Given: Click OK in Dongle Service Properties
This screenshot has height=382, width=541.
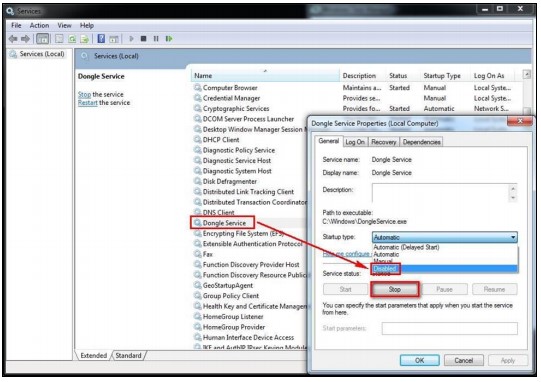Looking at the screenshot, I should coord(420,360).
